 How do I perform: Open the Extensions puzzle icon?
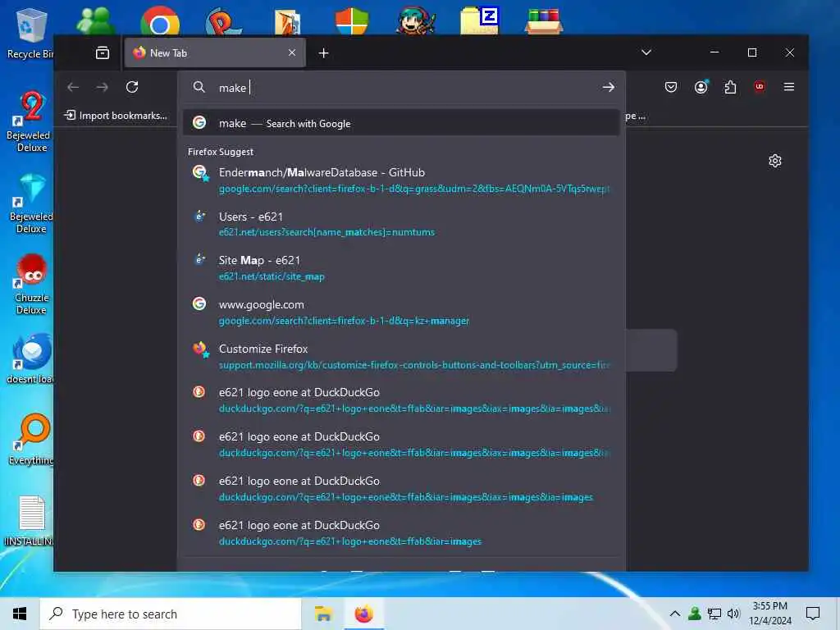point(730,87)
